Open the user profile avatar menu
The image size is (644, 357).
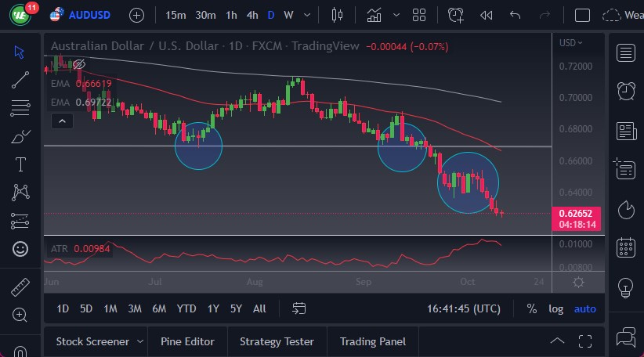[20, 15]
